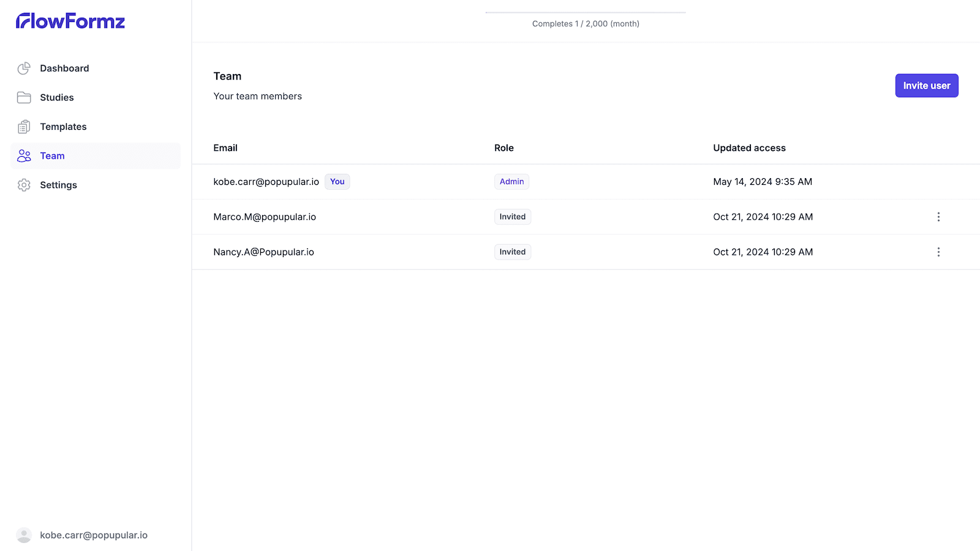Viewport: 980px width, 551px height.
Task: Open the Dashboard page
Action: (64, 69)
